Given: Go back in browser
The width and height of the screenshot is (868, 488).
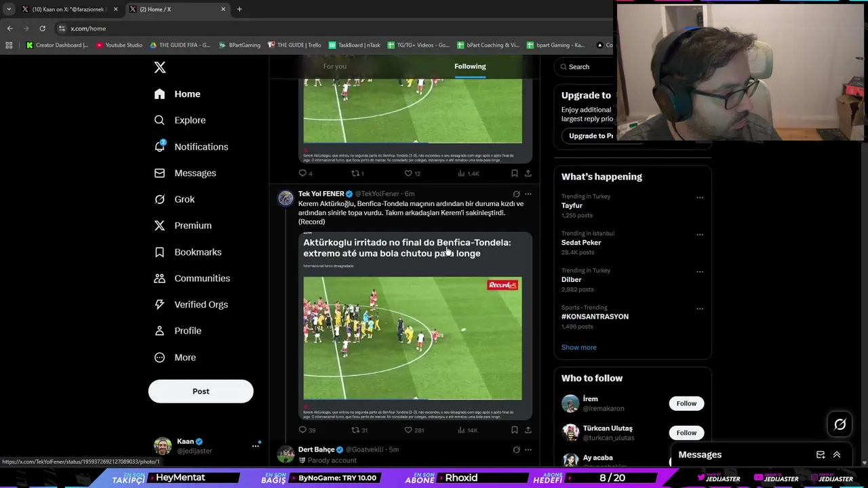Looking at the screenshot, I should [9, 28].
